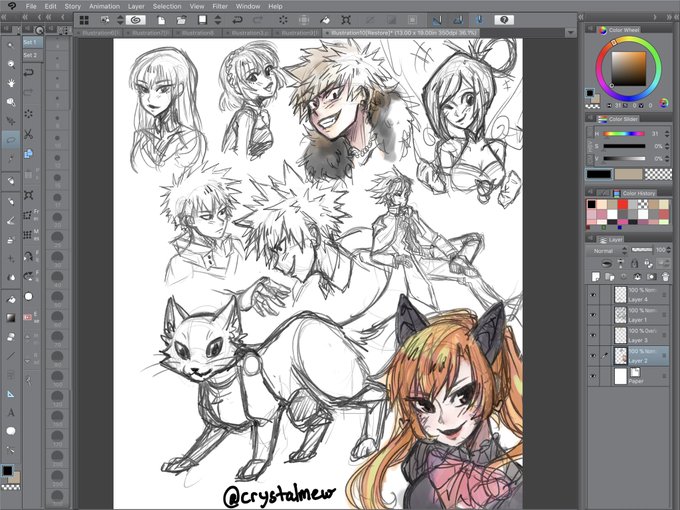Click the Fill icon in top toolbar
The image size is (680, 510).
(x=325, y=20)
